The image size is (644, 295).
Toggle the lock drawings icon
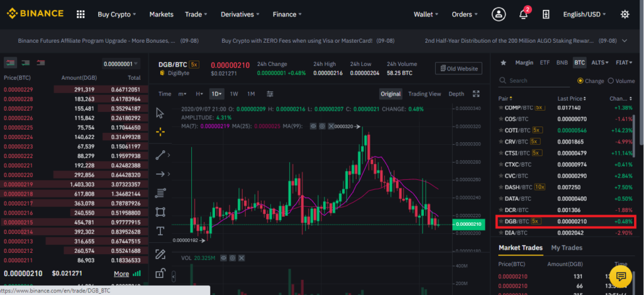160,273
